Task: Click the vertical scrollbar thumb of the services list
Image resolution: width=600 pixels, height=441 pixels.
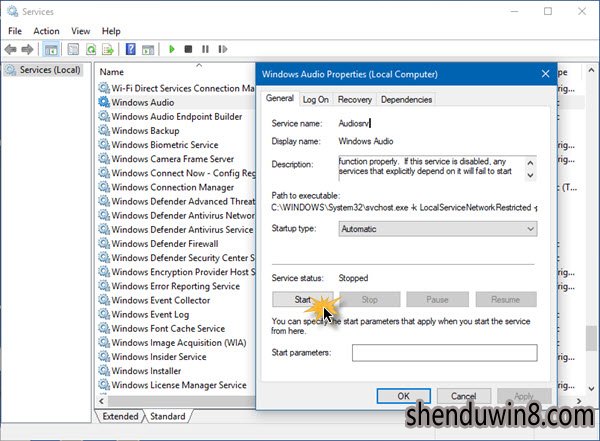Action: pyautogui.click(x=591, y=338)
